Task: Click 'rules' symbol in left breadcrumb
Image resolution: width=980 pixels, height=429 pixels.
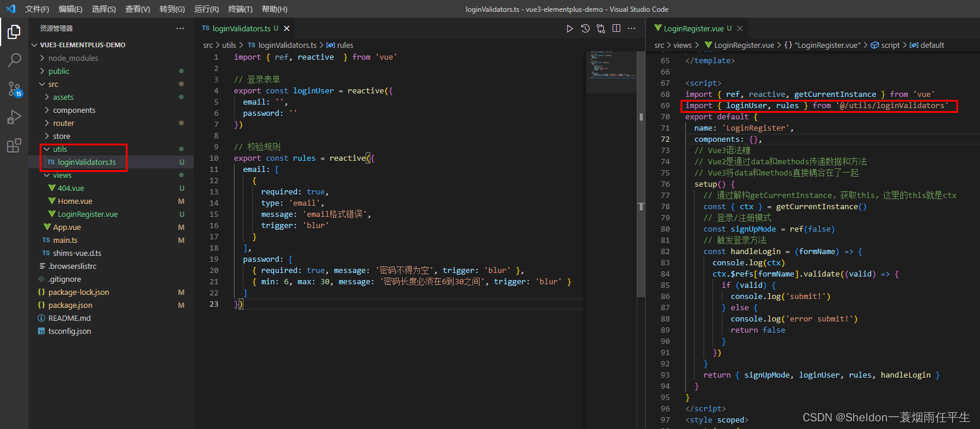Action: click(345, 45)
